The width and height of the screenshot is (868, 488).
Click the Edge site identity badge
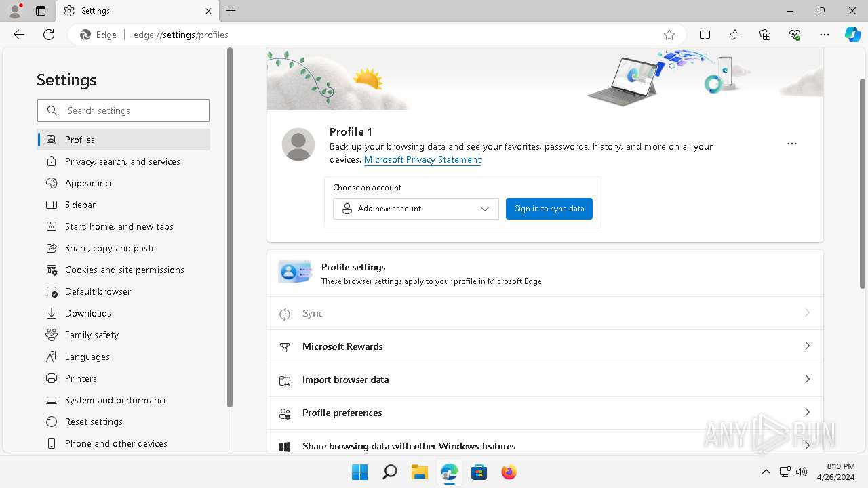(x=99, y=35)
